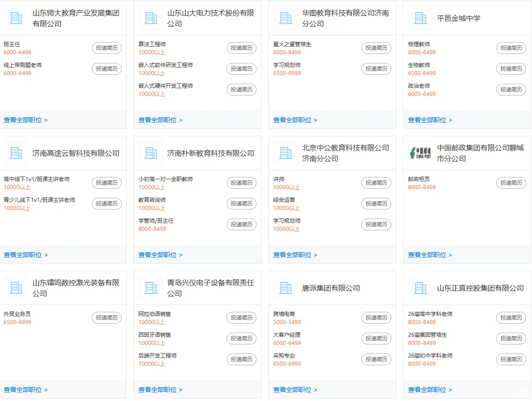
Task: Click building logo of 唐派集团有限公司
Action: tap(286, 288)
